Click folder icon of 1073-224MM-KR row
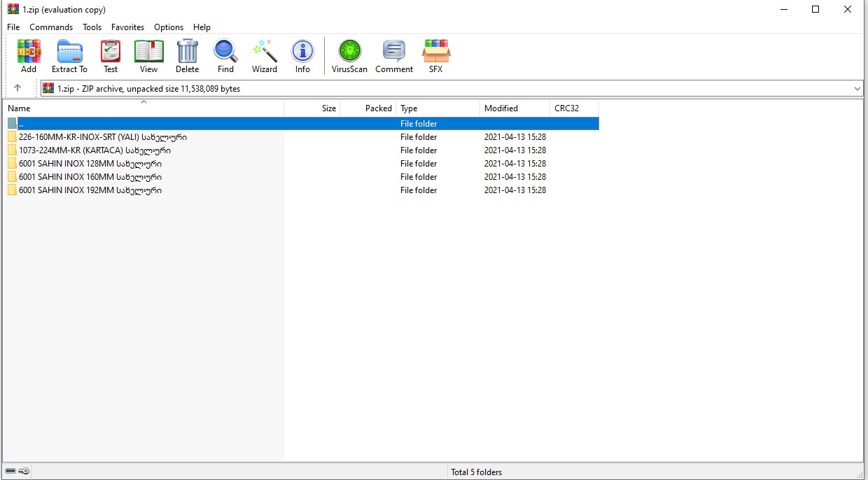This screenshot has height=480, width=868. [12, 150]
